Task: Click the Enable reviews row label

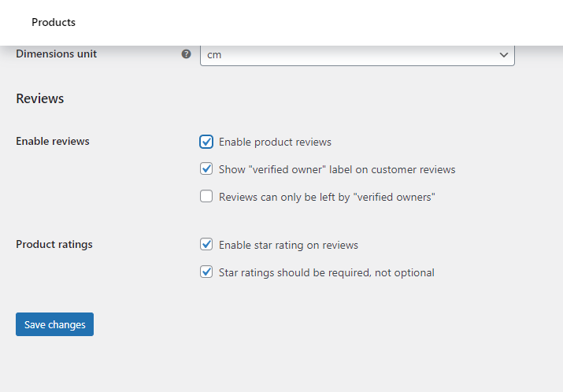Action: tap(53, 142)
